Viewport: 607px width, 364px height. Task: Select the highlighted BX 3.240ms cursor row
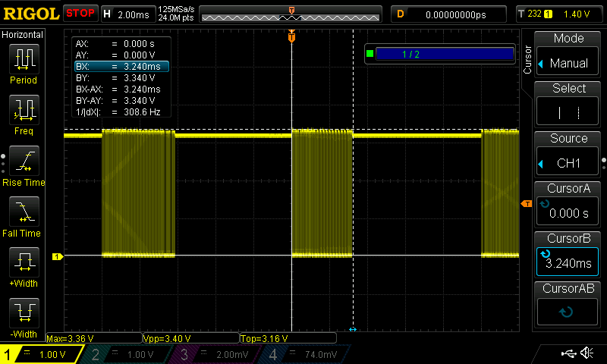point(121,67)
